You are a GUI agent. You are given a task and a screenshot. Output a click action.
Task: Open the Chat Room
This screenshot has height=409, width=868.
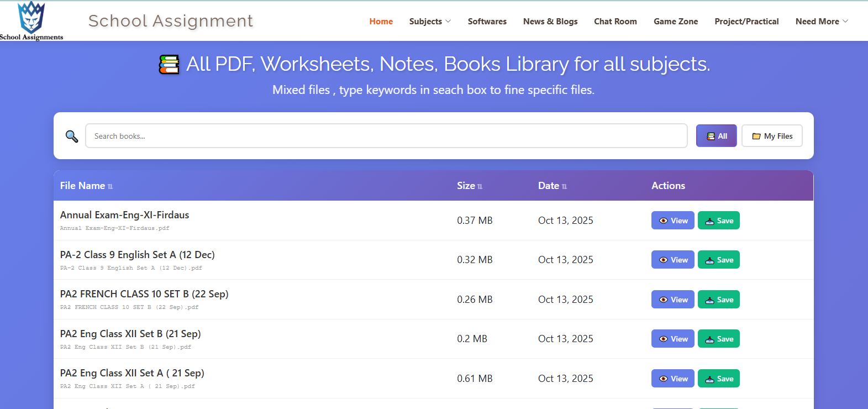point(616,22)
